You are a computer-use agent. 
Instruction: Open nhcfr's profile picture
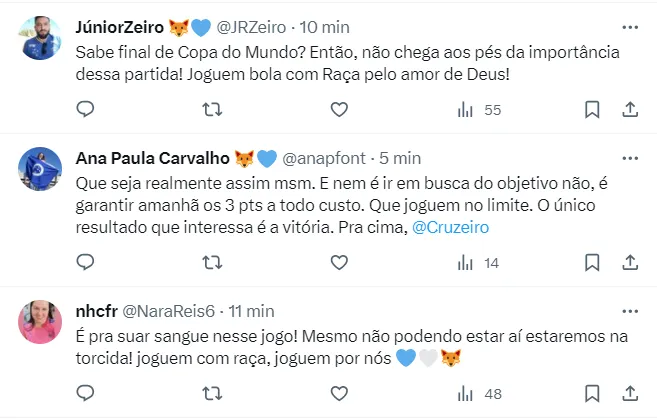[40, 321]
